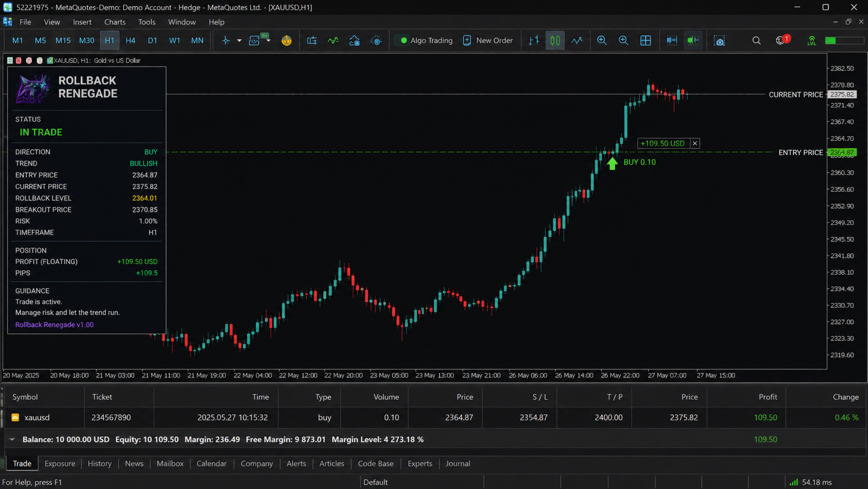Switch chart to candlesticks mode
This screenshot has height=489, width=868.
tap(555, 41)
